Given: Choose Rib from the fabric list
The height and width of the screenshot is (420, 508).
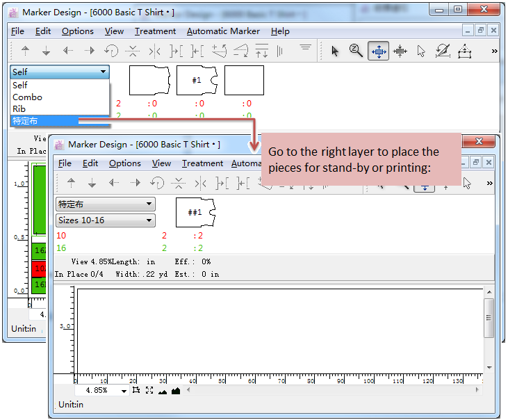Looking at the screenshot, I should coord(19,108).
